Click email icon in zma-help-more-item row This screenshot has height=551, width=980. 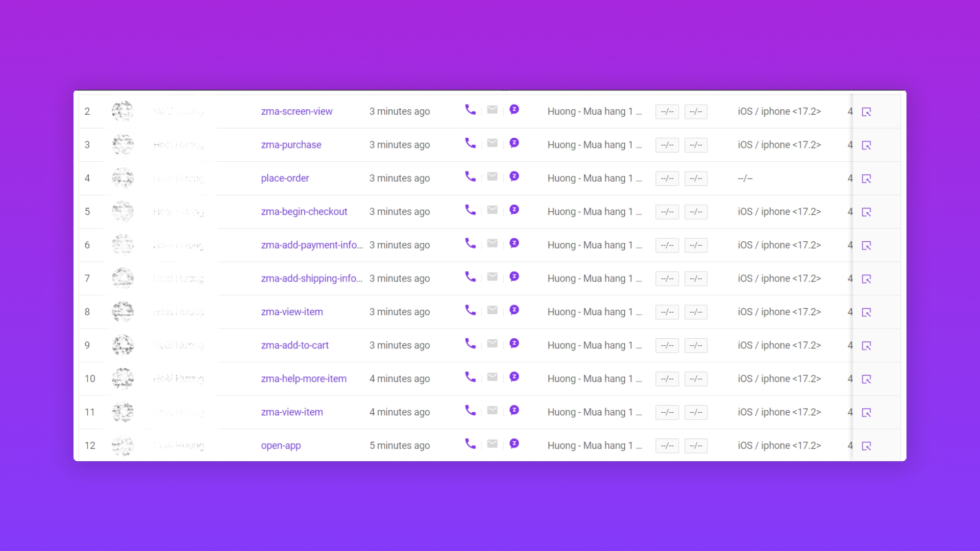[x=492, y=377]
